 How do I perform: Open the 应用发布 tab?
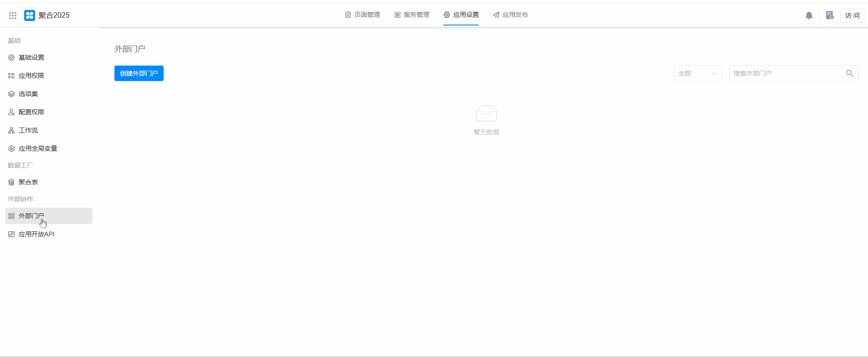(x=510, y=15)
